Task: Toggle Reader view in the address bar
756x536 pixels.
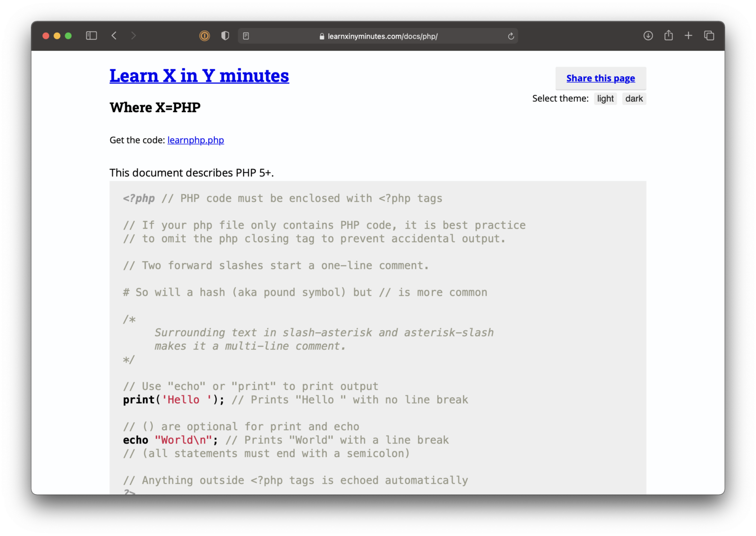Action: [x=246, y=36]
